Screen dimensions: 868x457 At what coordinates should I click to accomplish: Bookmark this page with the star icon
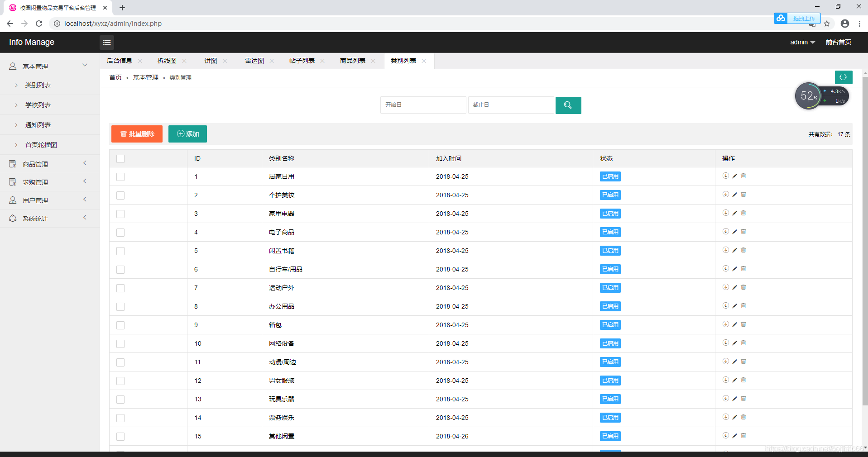click(x=827, y=24)
